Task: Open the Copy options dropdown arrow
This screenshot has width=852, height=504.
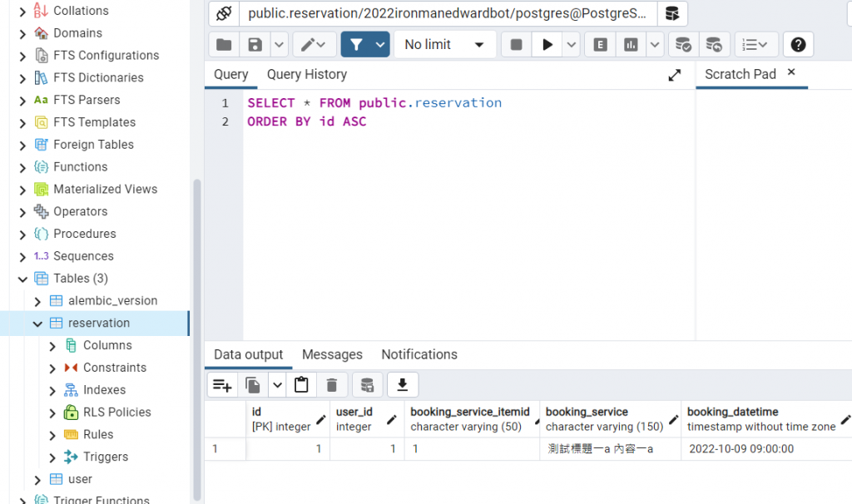Action: 277,385
